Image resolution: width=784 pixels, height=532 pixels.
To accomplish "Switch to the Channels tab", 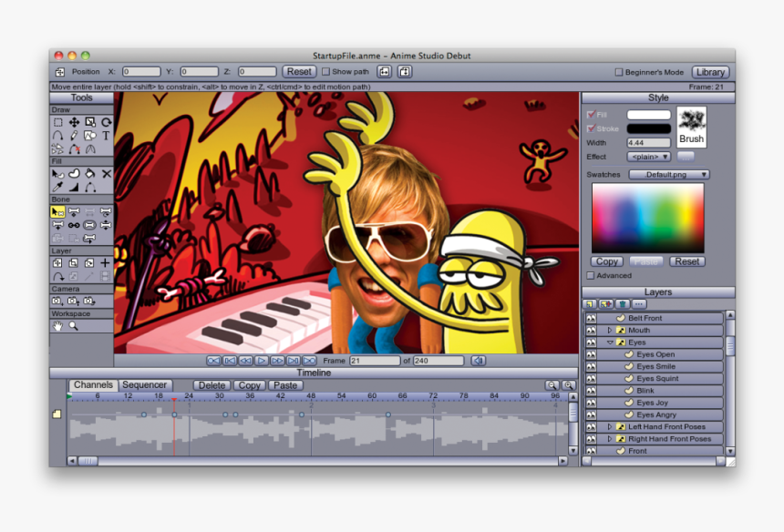I will click(x=93, y=385).
